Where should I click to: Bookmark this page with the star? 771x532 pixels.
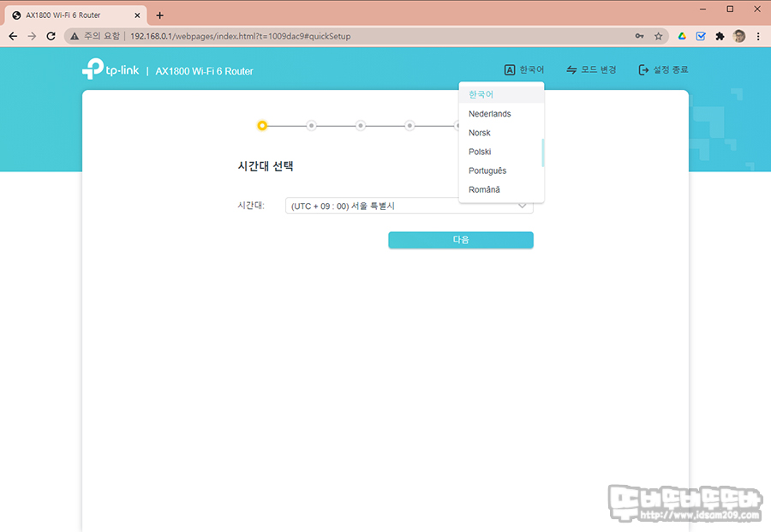click(659, 36)
